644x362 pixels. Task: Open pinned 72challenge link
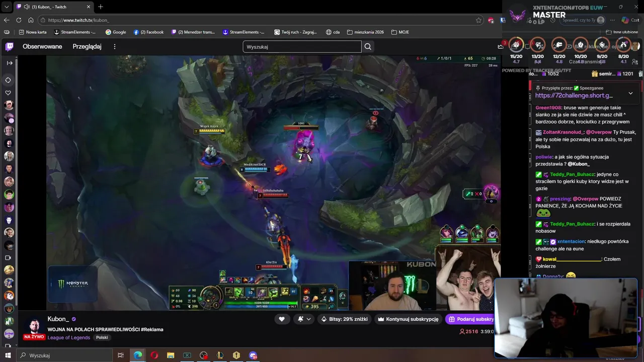574,96
